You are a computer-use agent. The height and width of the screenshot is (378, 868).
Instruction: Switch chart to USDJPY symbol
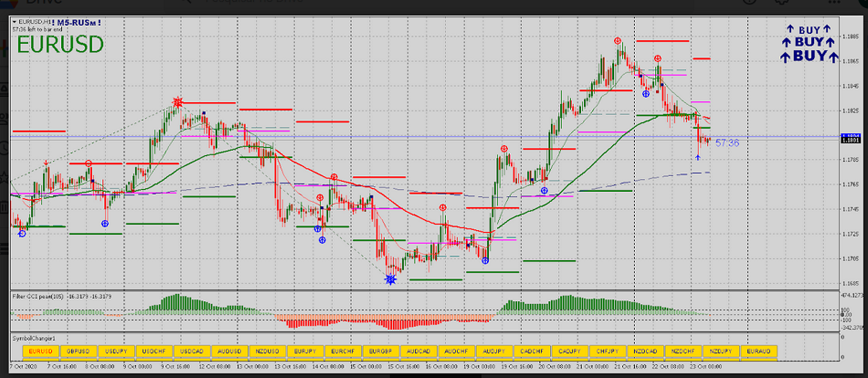pos(116,351)
